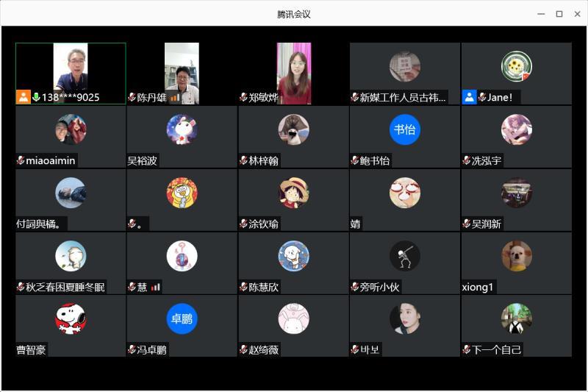
Task: Click the muted mic icon beside 郑敏烨
Action: 243,97
